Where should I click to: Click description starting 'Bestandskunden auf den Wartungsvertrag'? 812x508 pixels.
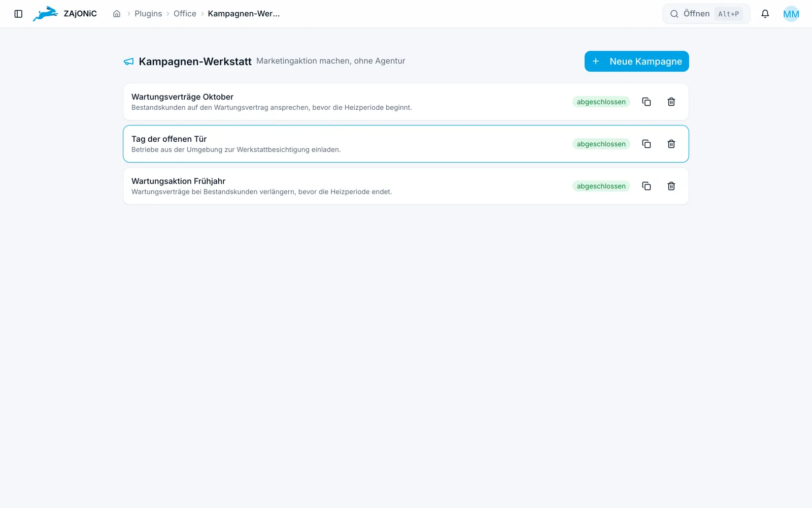click(x=272, y=108)
